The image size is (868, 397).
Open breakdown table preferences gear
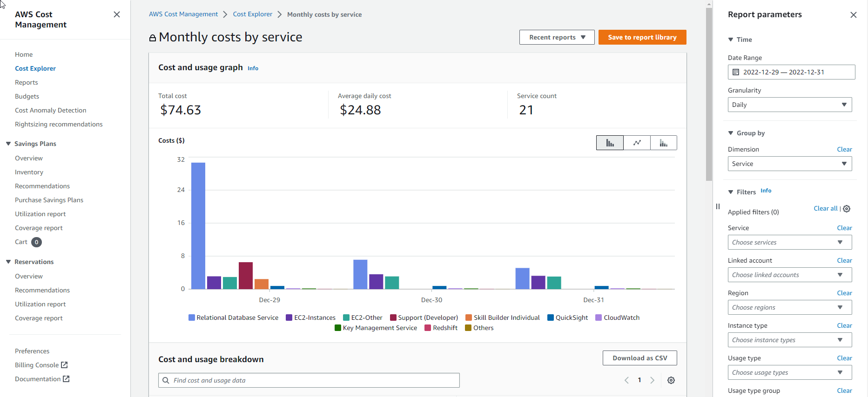coord(671,380)
